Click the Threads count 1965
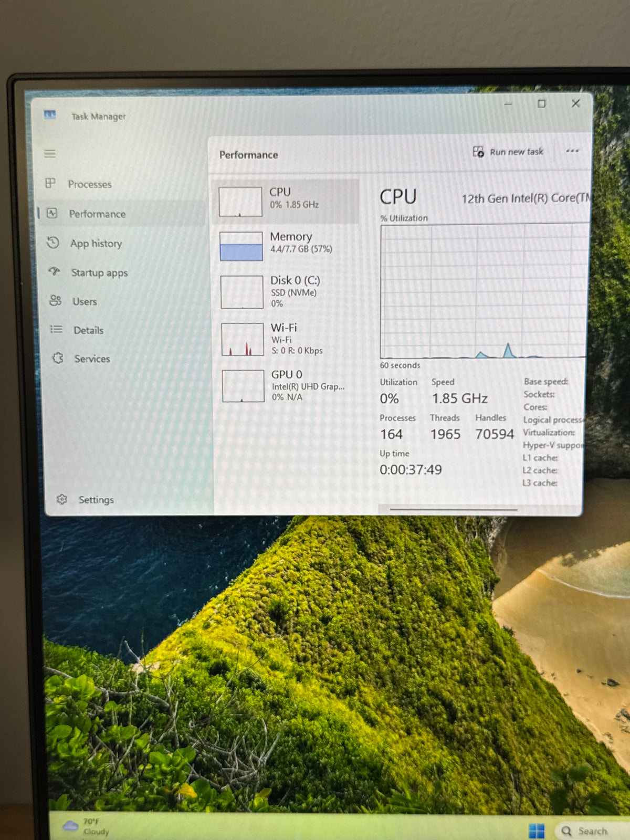This screenshot has height=840, width=630. coord(445,434)
